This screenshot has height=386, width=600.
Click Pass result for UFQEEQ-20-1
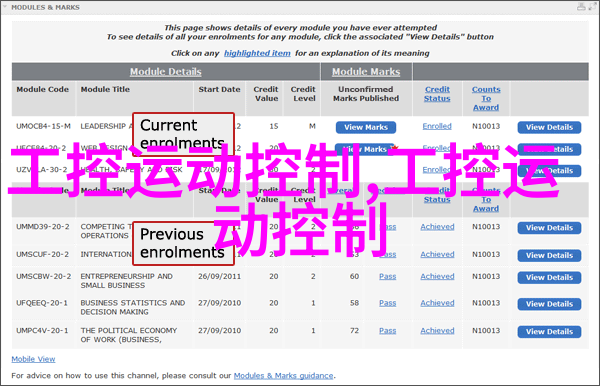(x=388, y=303)
